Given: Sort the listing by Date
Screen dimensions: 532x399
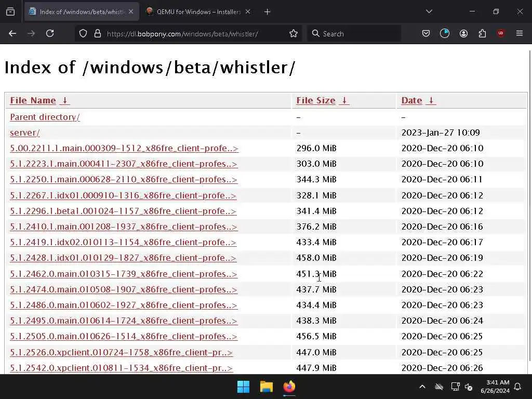Looking at the screenshot, I should click(411, 100).
